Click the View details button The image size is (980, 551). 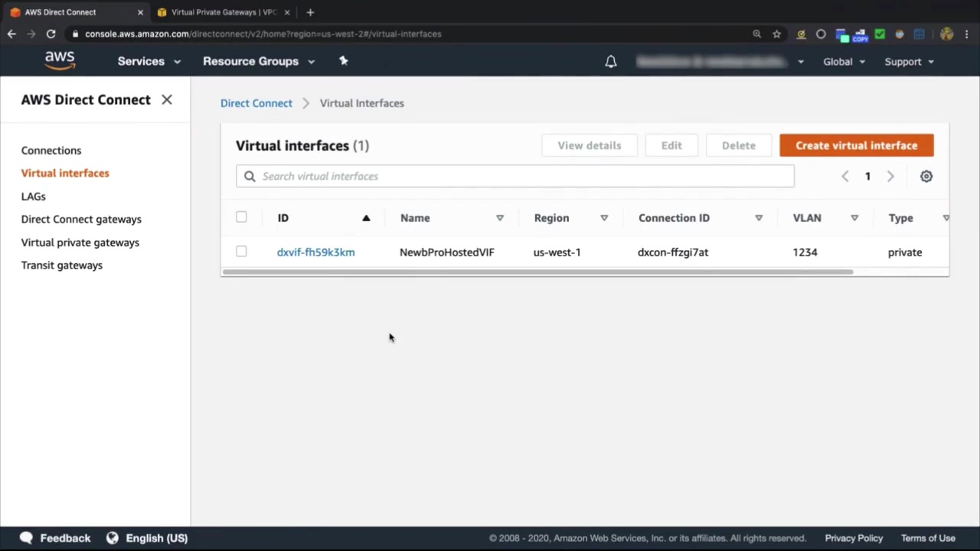tap(590, 145)
